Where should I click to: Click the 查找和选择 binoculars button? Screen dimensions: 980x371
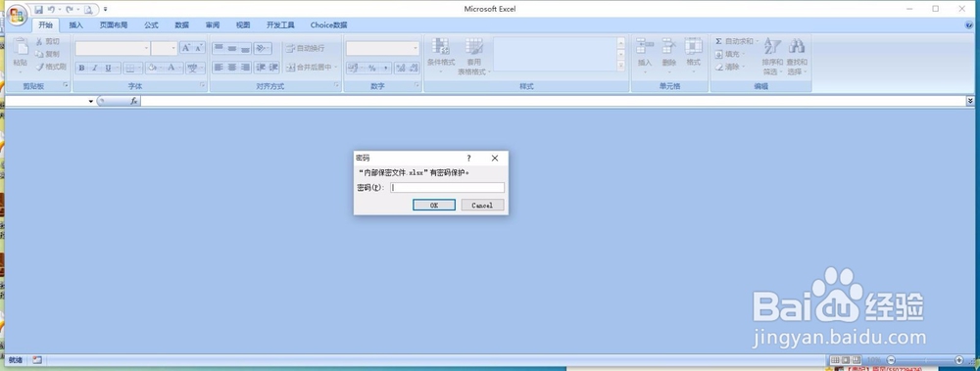click(x=796, y=56)
